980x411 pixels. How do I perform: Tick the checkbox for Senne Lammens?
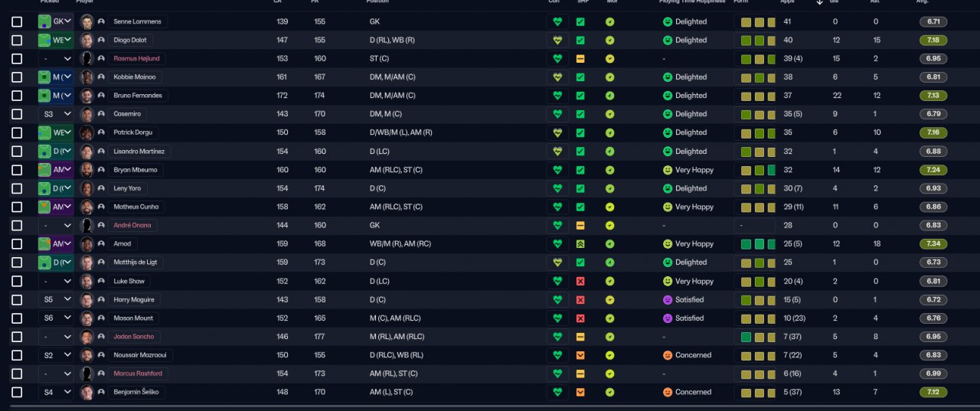click(17, 21)
